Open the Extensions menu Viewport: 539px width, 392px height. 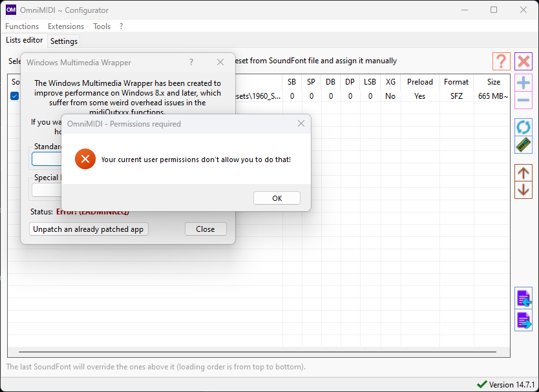[x=65, y=26]
